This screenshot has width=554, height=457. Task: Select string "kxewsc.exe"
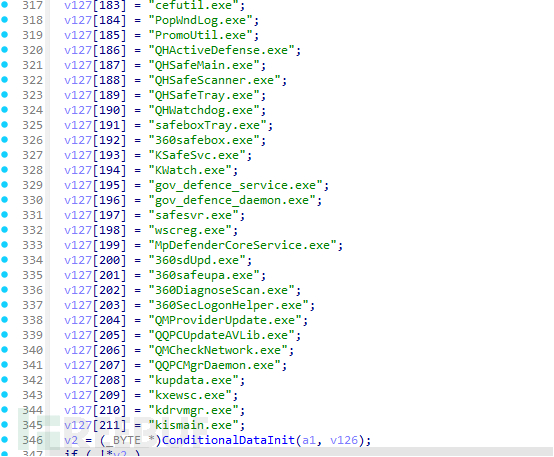tap(190, 396)
